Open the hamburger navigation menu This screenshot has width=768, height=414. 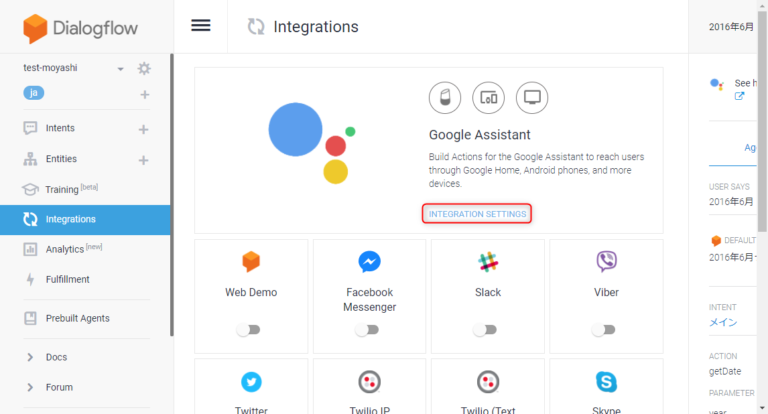pyautogui.click(x=201, y=25)
